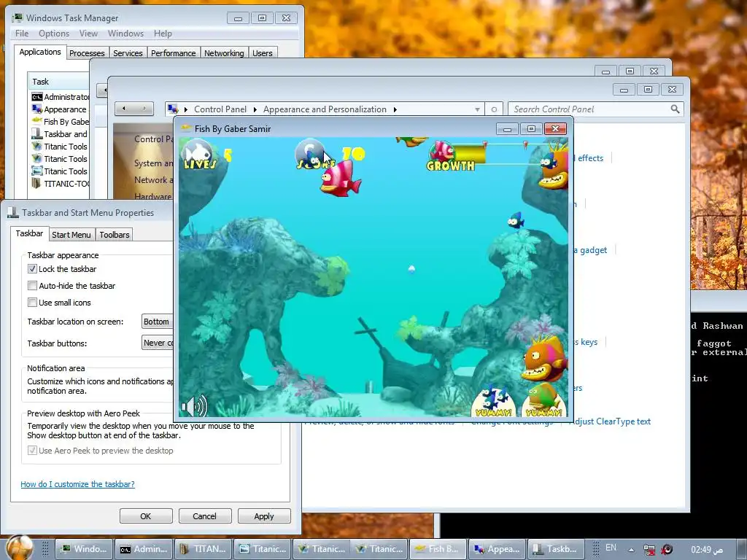Click the taskbar clock showing 02:49
The height and width of the screenshot is (560, 747).
[x=707, y=550]
